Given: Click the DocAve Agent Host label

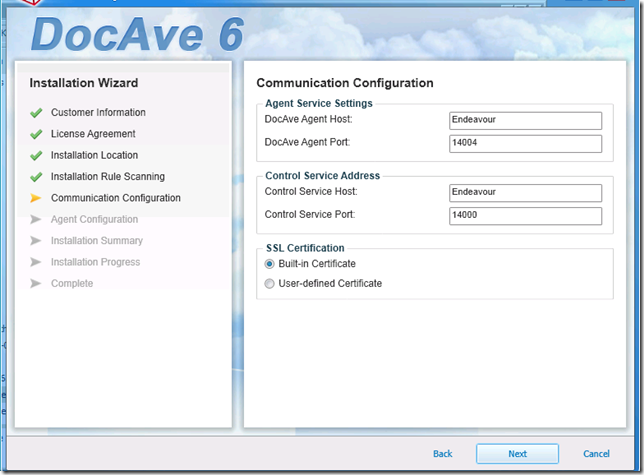Looking at the screenshot, I should pos(308,119).
